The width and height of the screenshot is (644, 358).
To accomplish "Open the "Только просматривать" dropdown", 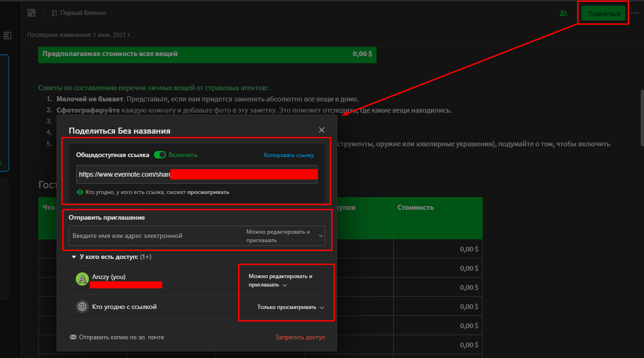I will [x=289, y=307].
